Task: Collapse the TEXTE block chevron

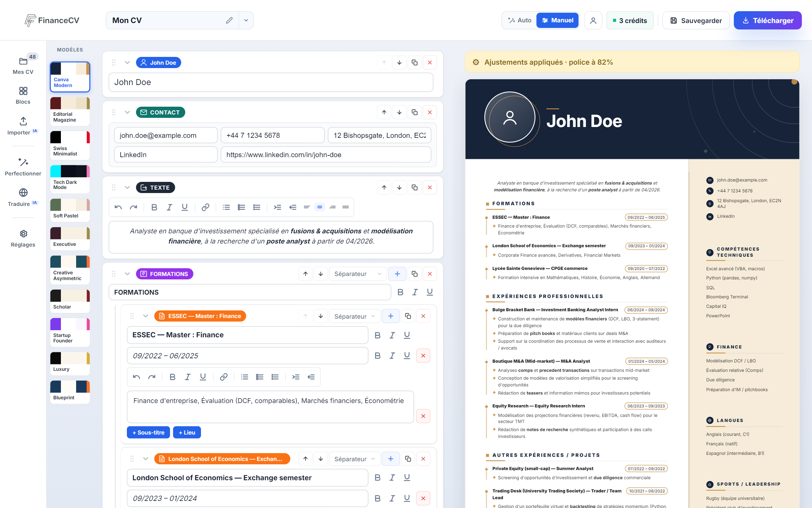Action: [x=127, y=188]
